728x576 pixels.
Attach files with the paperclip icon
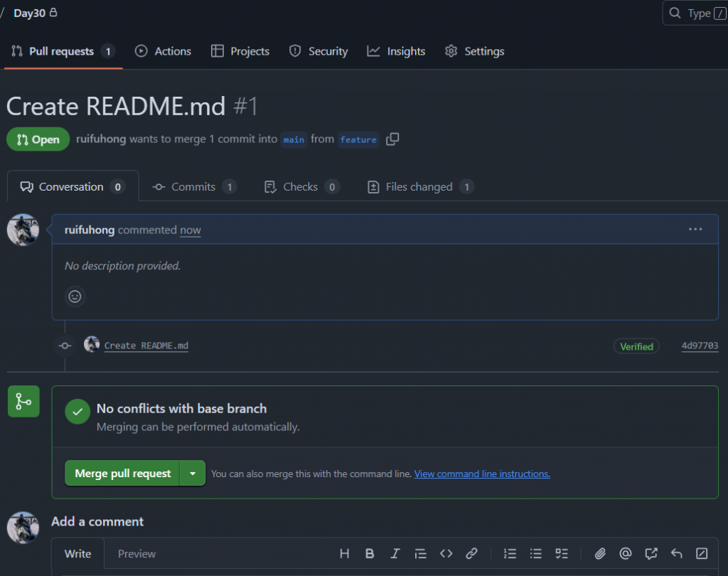(600, 554)
